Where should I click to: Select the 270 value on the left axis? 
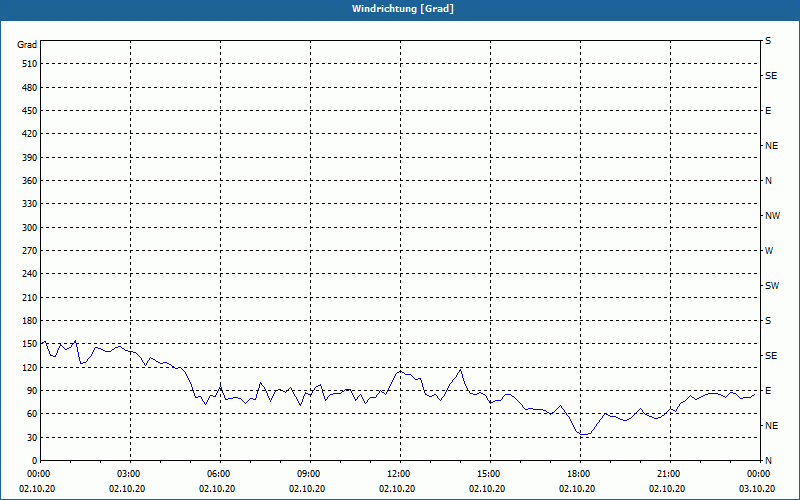[x=30, y=251]
